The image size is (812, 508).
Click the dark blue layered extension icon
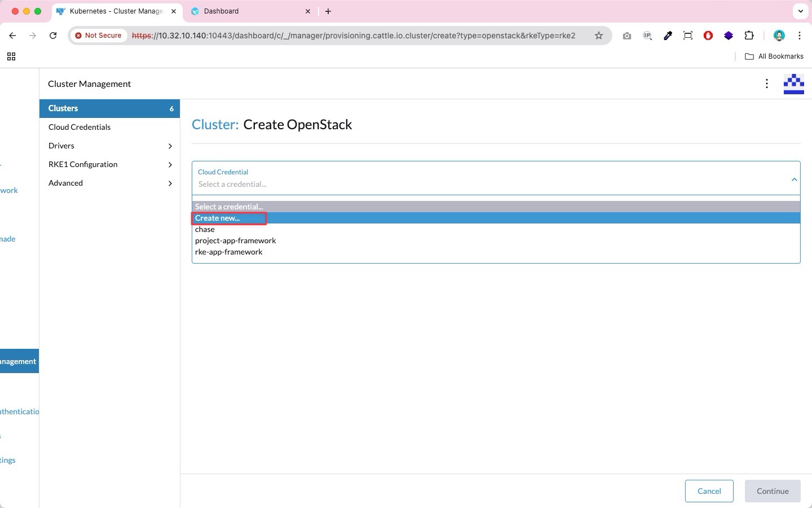tap(729, 36)
